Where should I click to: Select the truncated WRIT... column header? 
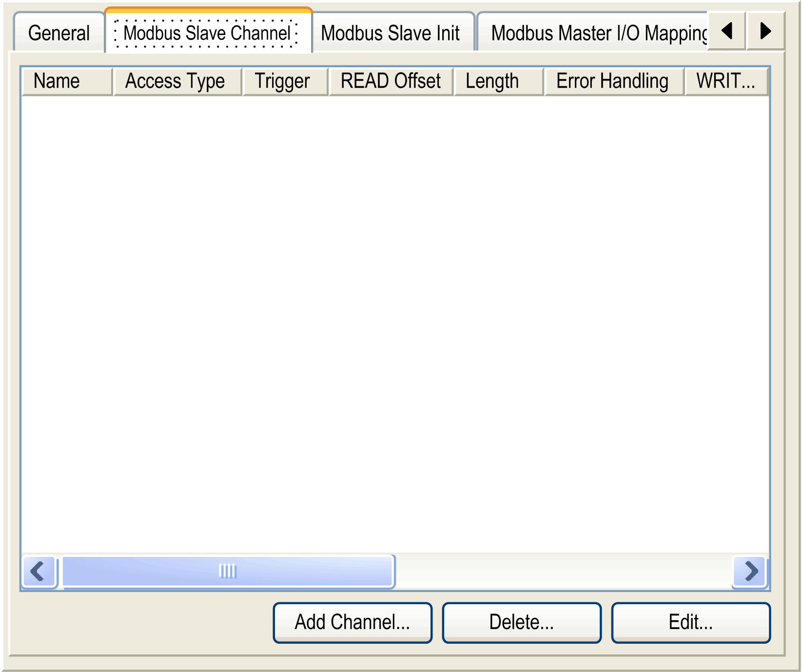725,81
